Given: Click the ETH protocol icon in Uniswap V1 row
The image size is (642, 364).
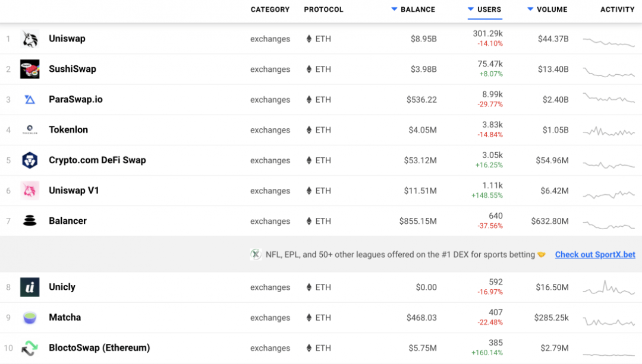Looking at the screenshot, I should (309, 191).
